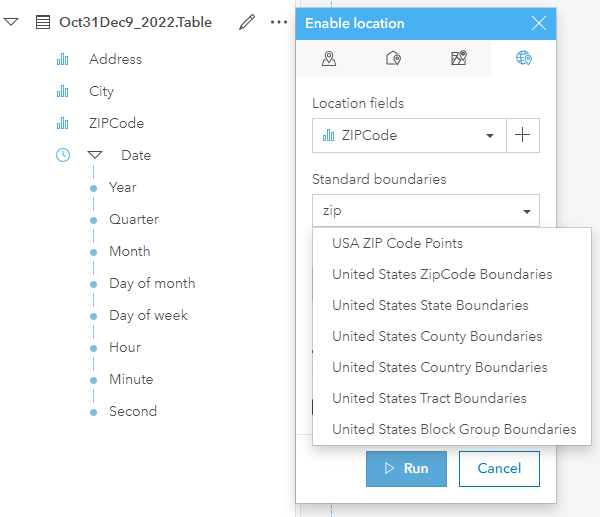This screenshot has height=517, width=600.
Task: Switch to the coordinates location tab
Action: (329, 59)
